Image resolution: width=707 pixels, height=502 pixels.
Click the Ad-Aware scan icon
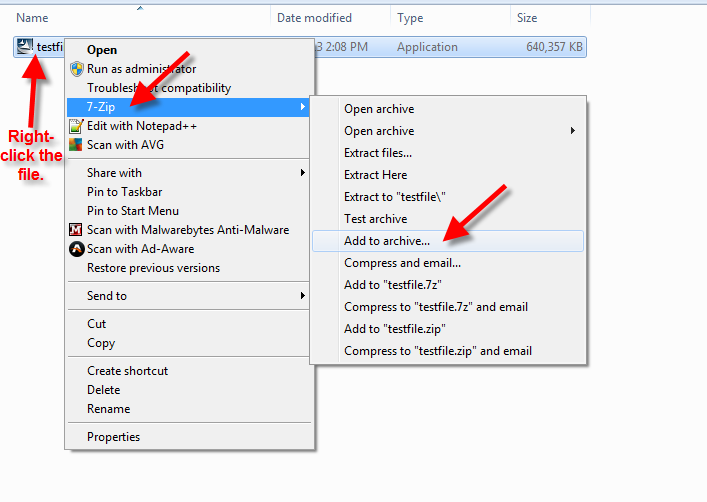click(76, 249)
